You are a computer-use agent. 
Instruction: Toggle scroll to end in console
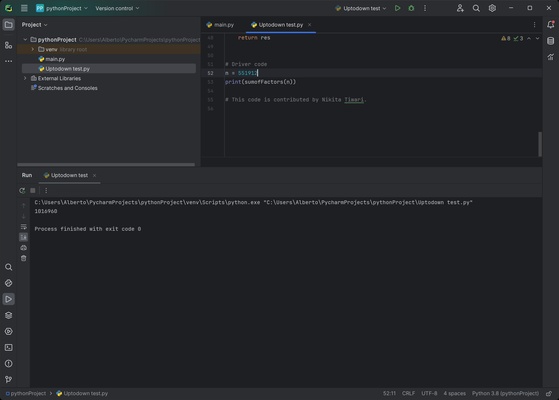[24, 237]
